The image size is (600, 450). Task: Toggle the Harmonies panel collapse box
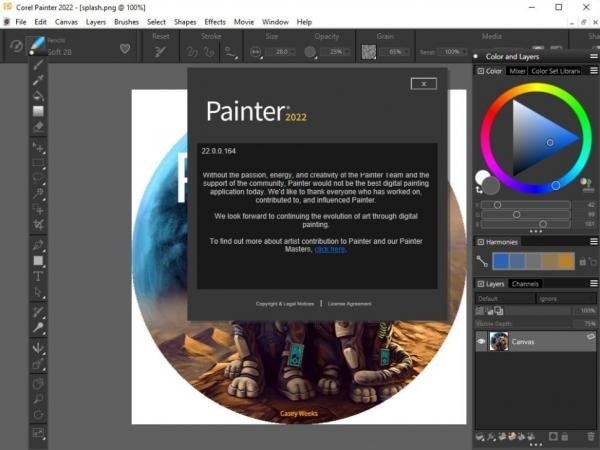(x=481, y=242)
